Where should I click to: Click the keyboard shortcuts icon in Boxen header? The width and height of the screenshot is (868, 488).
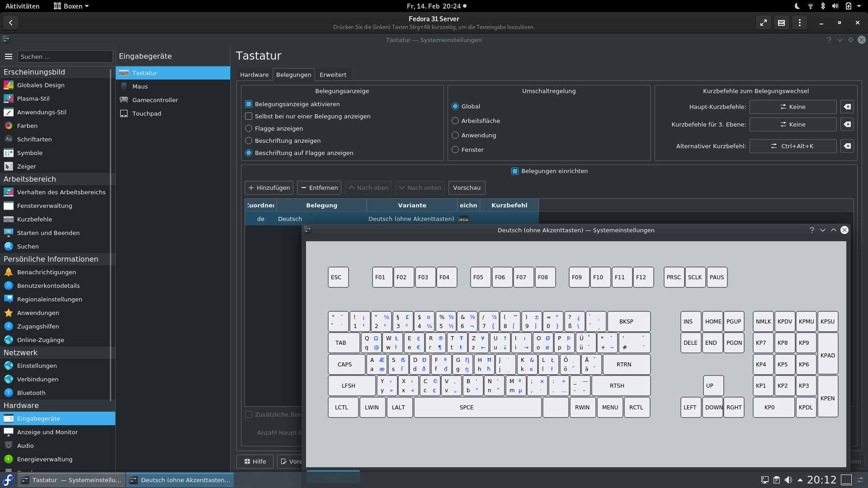[x=781, y=23]
